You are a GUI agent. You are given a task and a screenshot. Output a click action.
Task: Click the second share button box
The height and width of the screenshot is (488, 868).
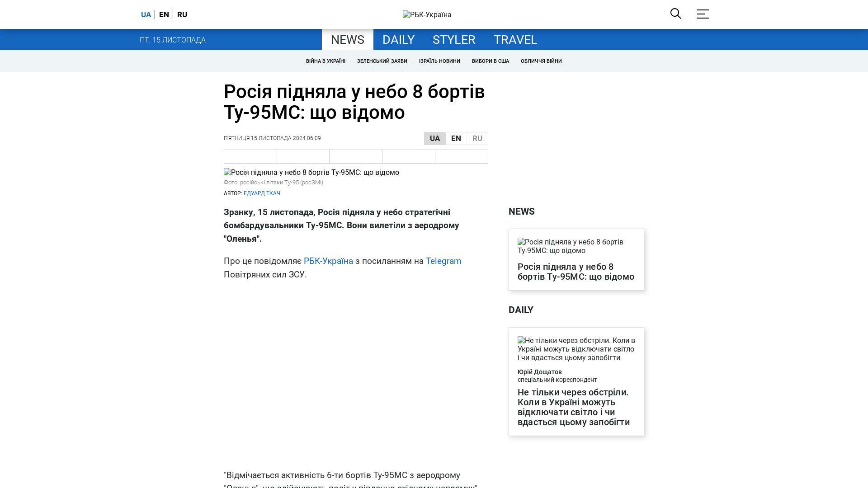click(x=303, y=156)
